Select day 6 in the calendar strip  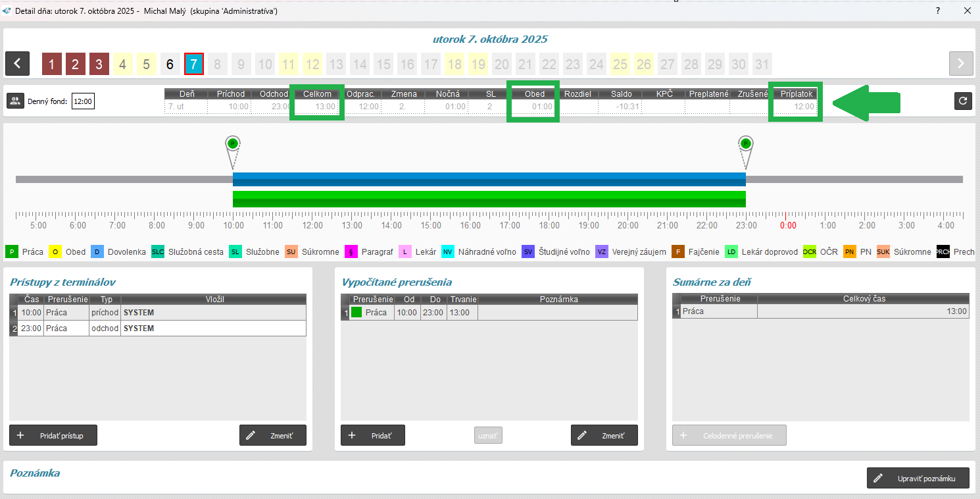(170, 65)
